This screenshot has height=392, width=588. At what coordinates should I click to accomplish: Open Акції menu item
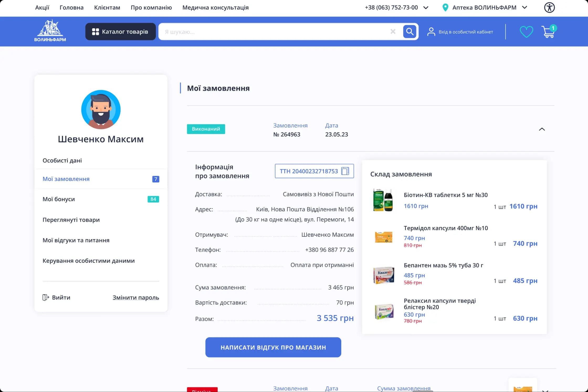tap(42, 7)
